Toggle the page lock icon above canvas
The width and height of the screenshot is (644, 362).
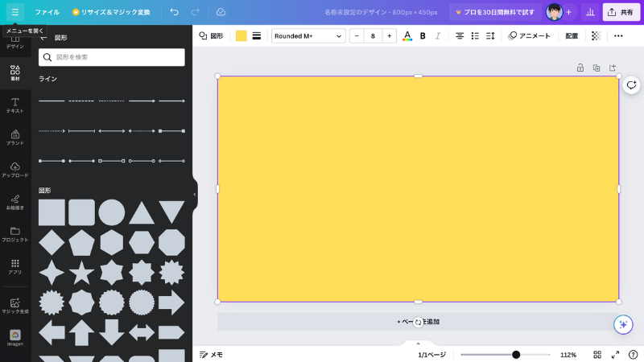580,68
